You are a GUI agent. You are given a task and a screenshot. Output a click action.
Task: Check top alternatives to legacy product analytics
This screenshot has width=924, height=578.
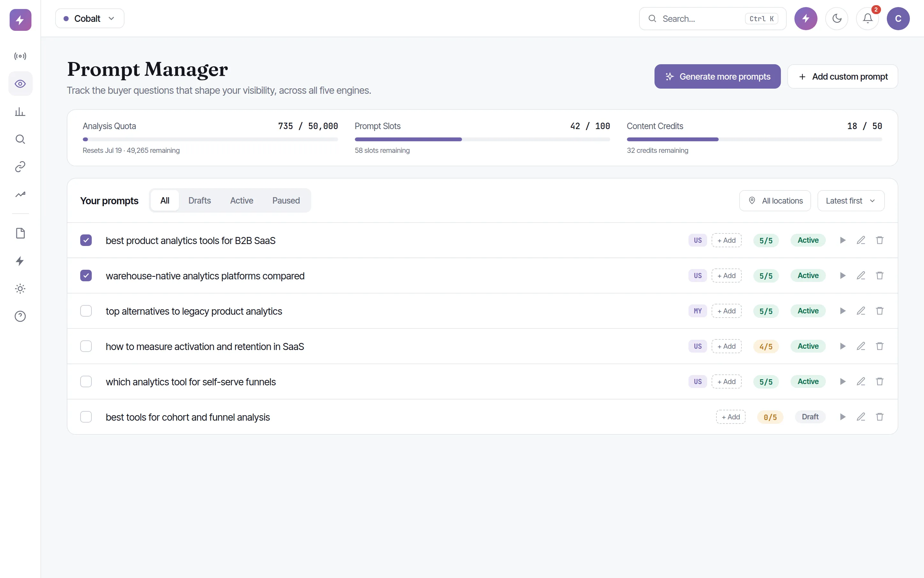[x=86, y=311]
